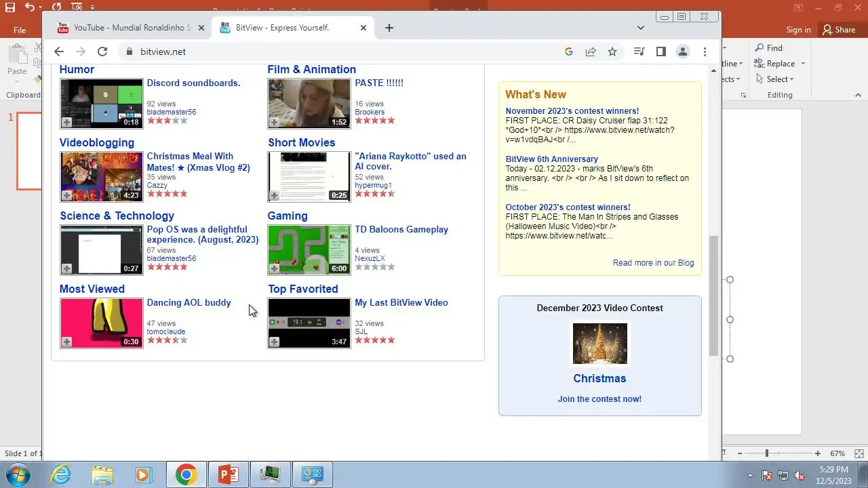Open Chrome profile avatar
868x488 pixels.
click(683, 52)
